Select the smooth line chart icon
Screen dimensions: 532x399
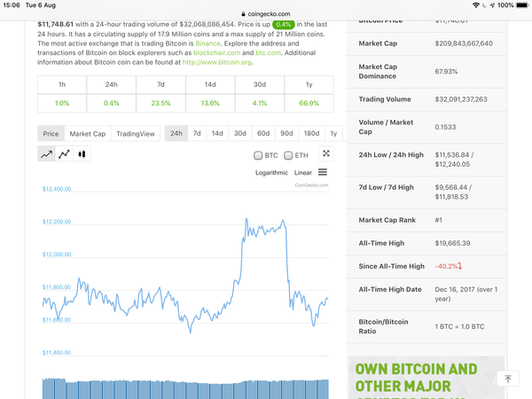46,154
